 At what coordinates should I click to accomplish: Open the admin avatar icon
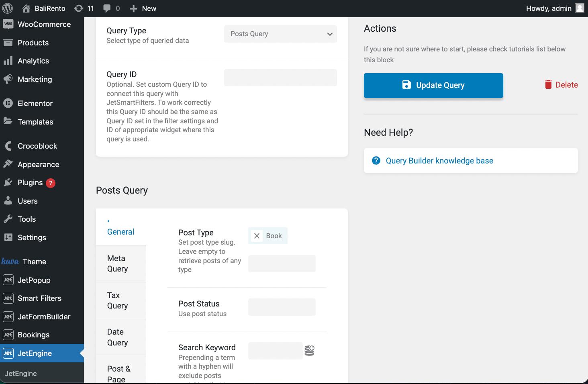[579, 8]
